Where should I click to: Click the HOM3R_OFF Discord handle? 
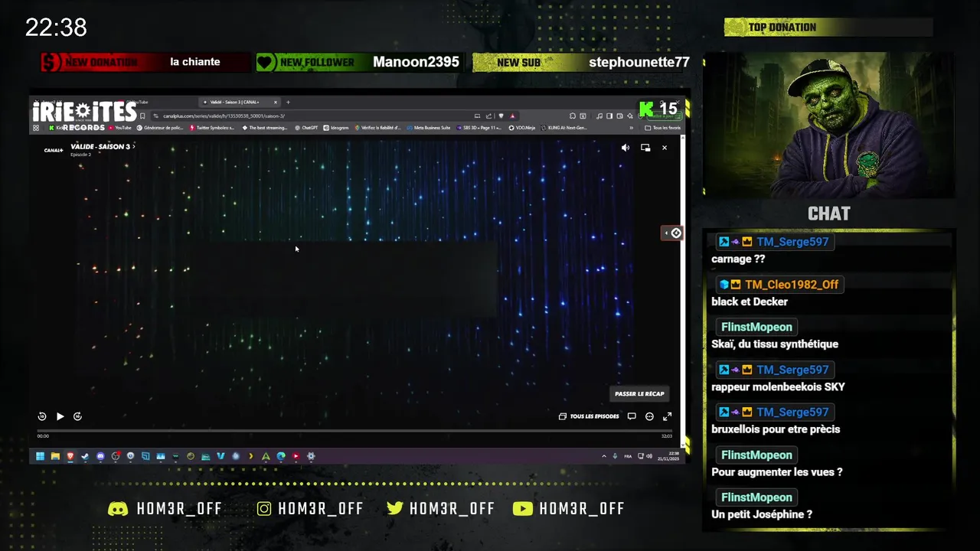179,509
